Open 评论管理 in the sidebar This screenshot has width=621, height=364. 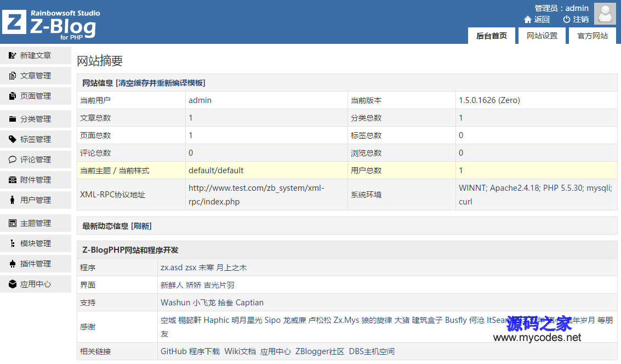36,159
